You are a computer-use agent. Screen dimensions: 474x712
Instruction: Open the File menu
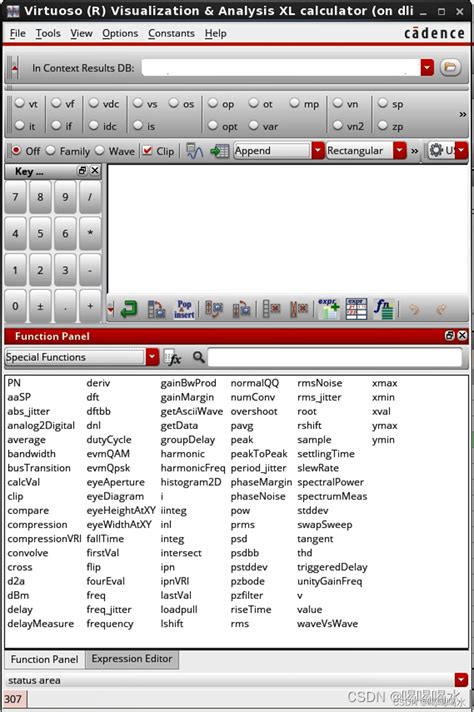point(18,33)
